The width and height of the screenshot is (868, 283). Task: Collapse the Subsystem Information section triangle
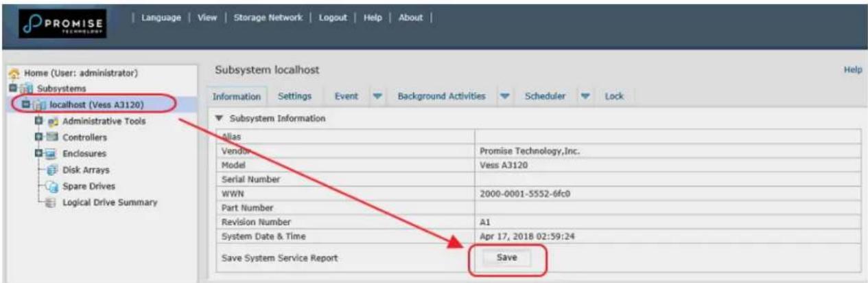click(x=221, y=119)
